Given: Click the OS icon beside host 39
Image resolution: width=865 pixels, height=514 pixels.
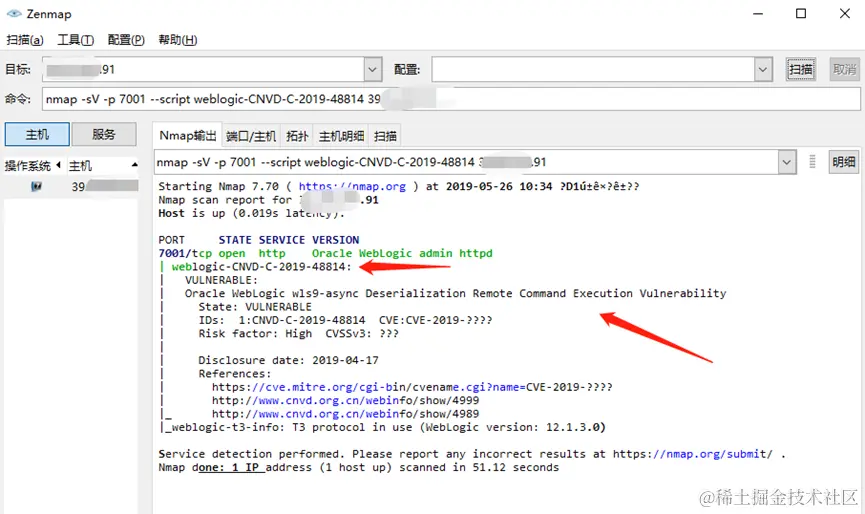Looking at the screenshot, I should pos(36,186).
